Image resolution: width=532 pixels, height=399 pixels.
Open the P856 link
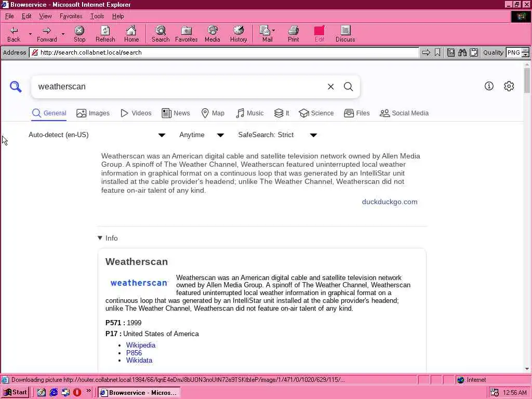pos(134,353)
